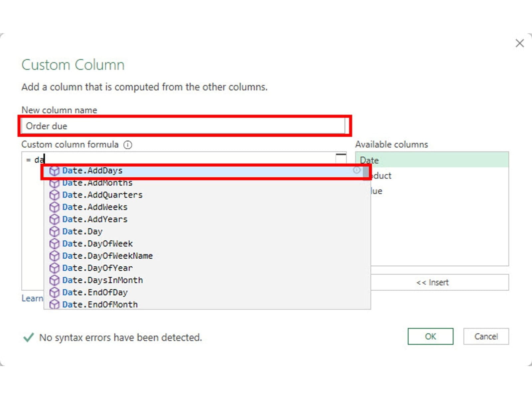Image resolution: width=532 pixels, height=399 pixels.
Task: Click the cube icon beside Date.DaysInMonth
Action: 54,280
